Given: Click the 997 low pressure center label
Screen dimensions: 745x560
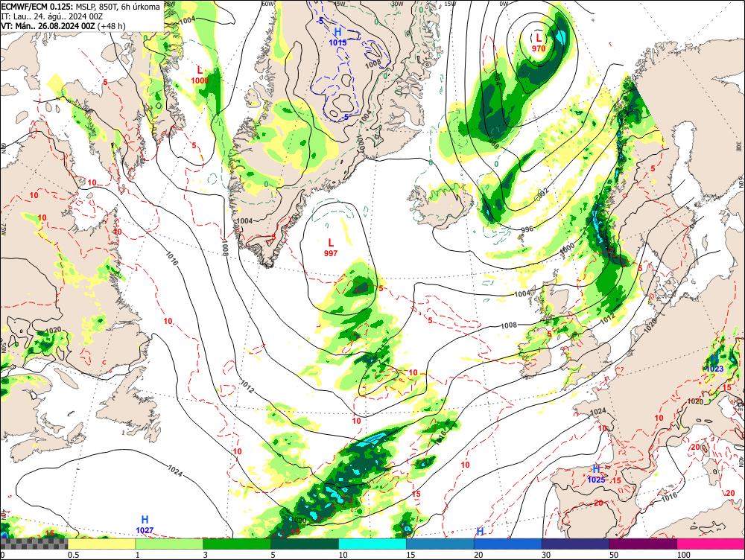Looking at the screenshot, I should (331, 248).
